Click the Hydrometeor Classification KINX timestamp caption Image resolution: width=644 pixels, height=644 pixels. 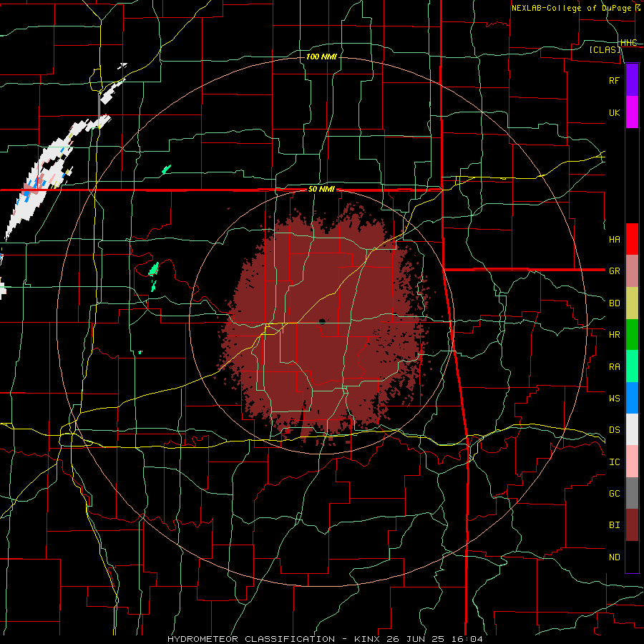pyautogui.click(x=325, y=639)
